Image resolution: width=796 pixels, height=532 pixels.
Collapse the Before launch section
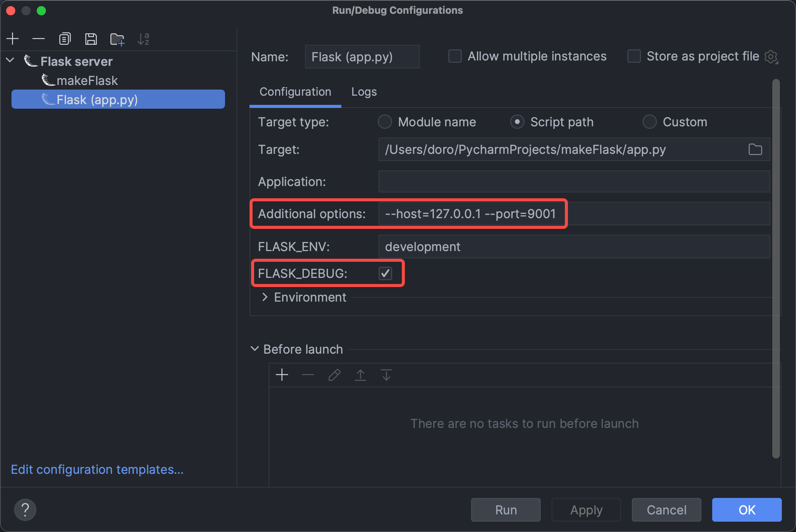tap(254, 349)
